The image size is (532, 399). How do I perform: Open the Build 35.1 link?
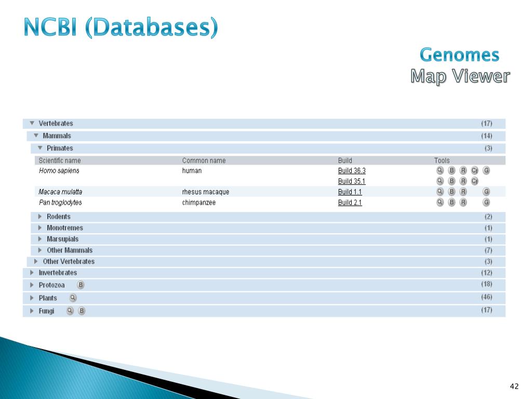coord(352,181)
